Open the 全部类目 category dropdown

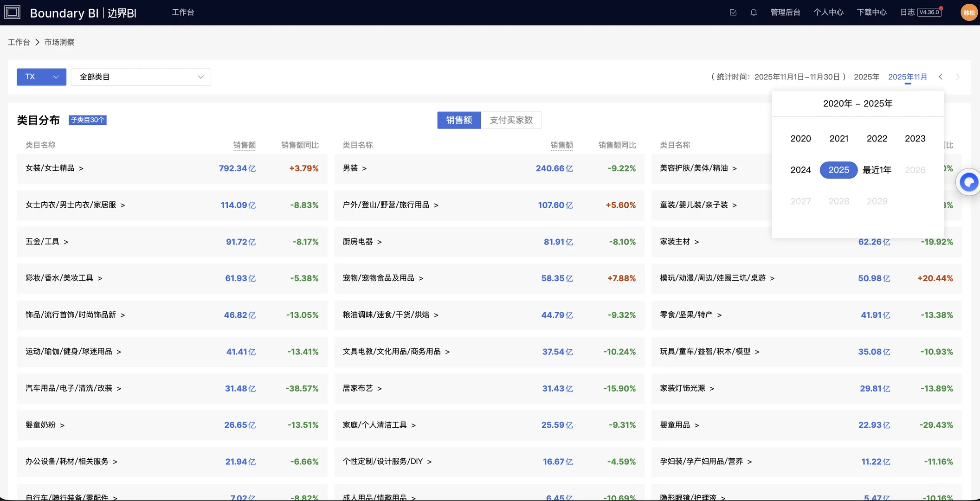[x=141, y=77]
